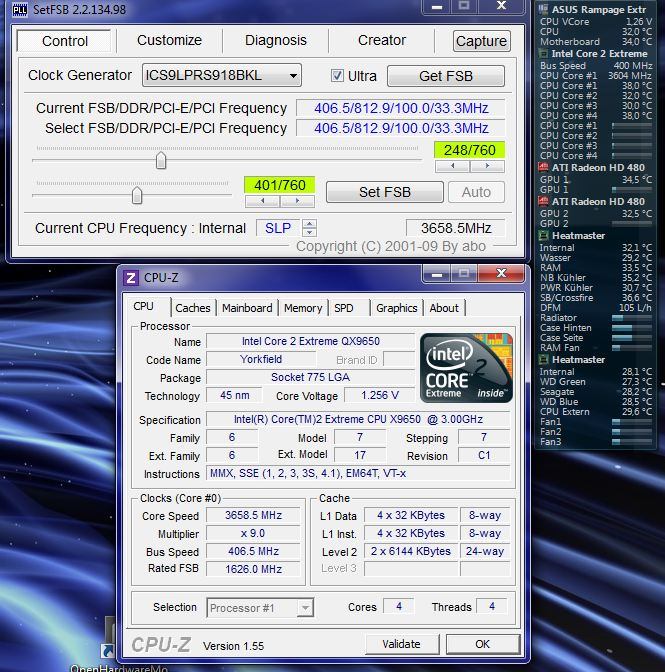The height and width of the screenshot is (672, 665).
Task: Click the 1.256 V core voltage value
Action: click(x=380, y=395)
